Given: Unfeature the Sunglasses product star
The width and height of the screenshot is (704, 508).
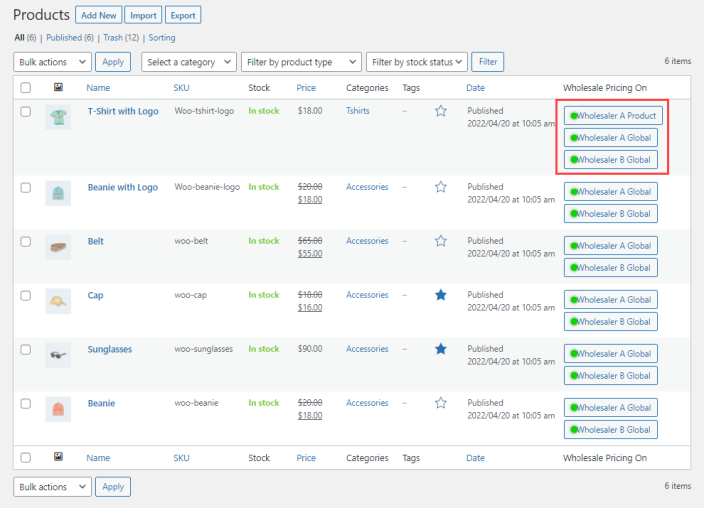Looking at the screenshot, I should [x=441, y=349].
